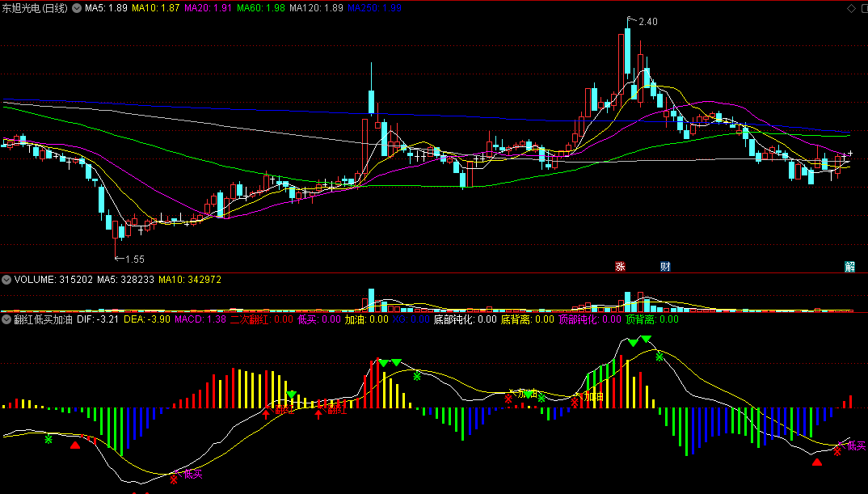Click the 二次翻红: 0.00 value
Viewport: 868px width, 494px height.
pyautogui.click(x=262, y=319)
